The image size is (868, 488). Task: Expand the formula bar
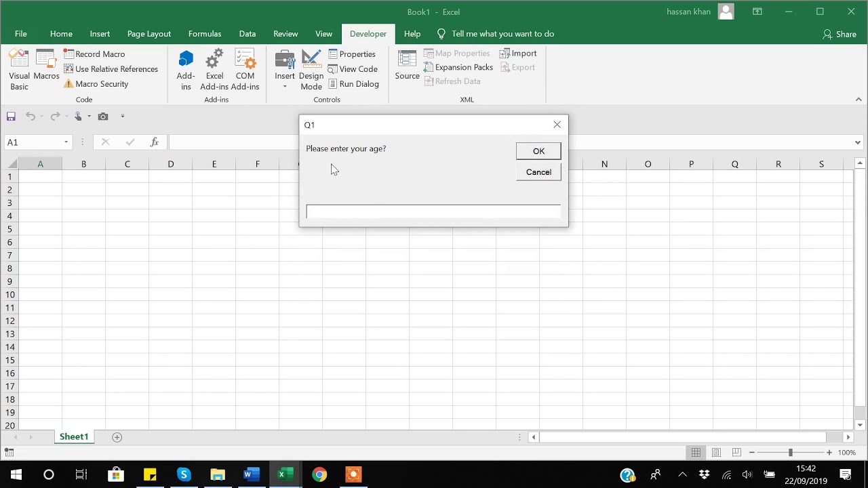pos(858,142)
